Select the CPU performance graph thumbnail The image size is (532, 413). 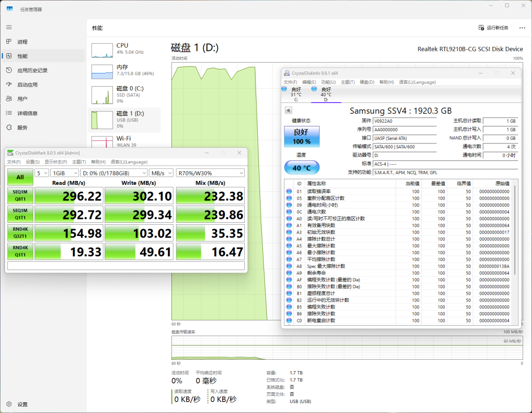102,51
